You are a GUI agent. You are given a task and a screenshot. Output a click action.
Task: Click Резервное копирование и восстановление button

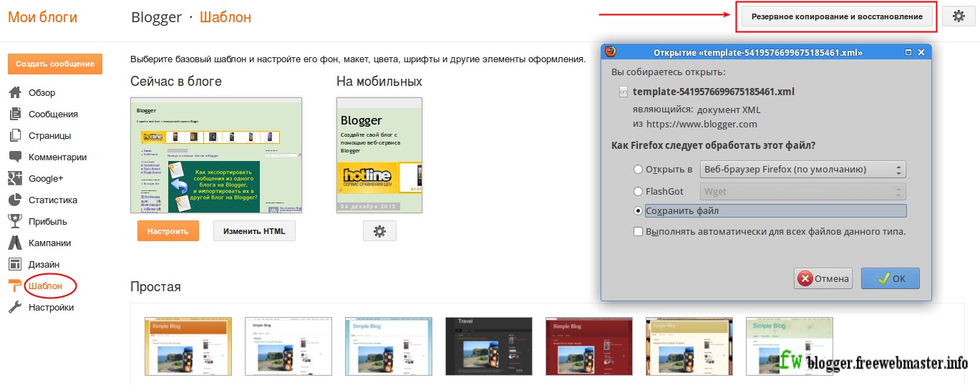837,16
